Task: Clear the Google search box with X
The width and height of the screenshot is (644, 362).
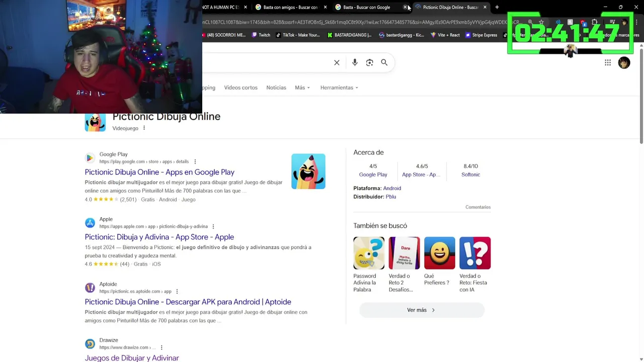Action: point(337,62)
